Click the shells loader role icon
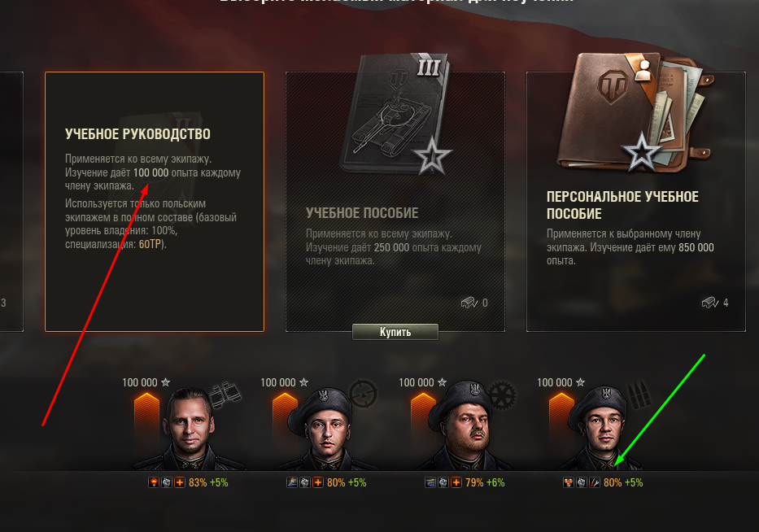The image size is (759, 532). click(639, 395)
